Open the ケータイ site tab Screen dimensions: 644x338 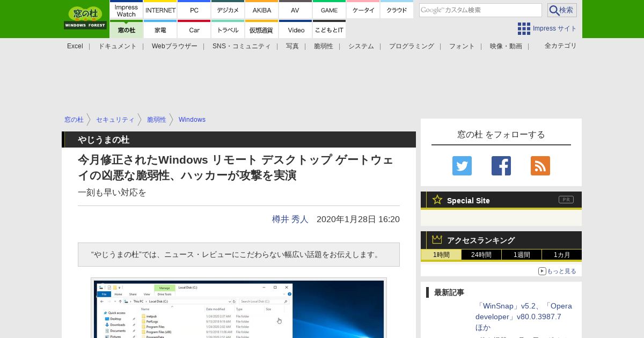363,10
